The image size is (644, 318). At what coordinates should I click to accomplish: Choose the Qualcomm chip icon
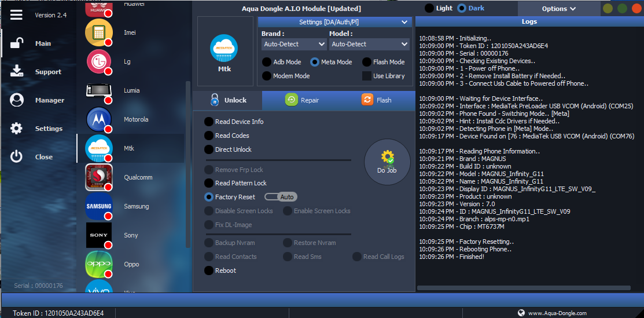click(x=98, y=177)
